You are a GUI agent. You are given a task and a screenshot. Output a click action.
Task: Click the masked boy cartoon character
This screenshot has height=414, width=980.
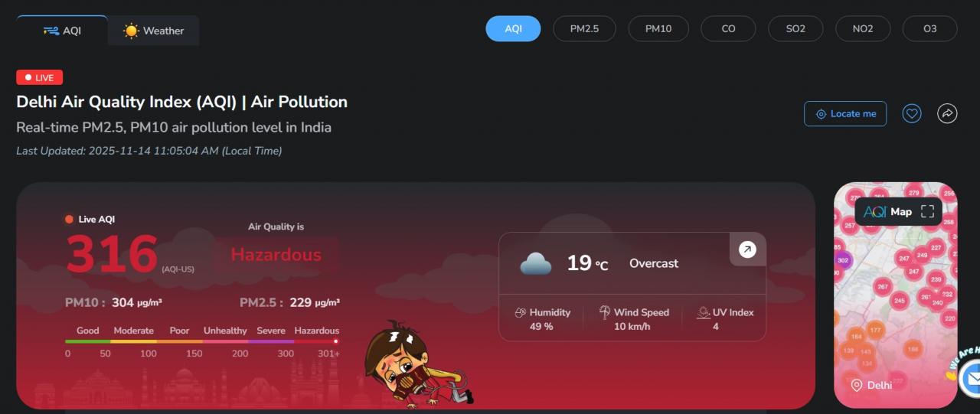[417, 364]
